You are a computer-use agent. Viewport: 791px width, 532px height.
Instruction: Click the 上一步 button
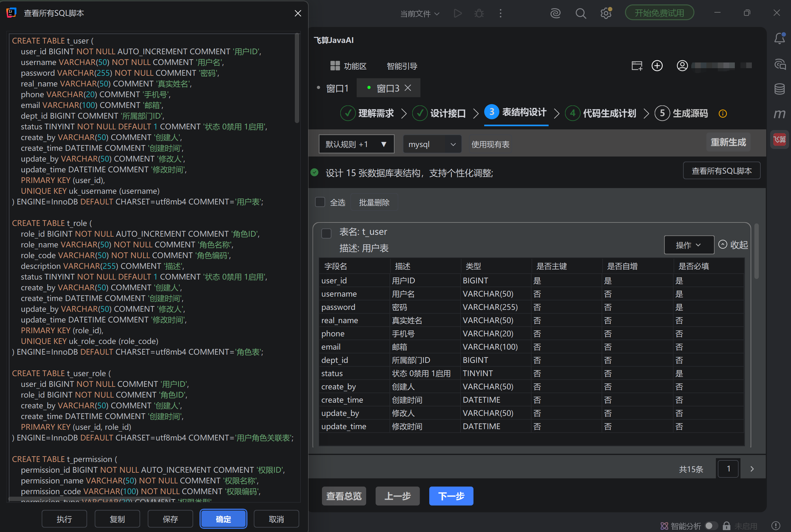(x=397, y=496)
